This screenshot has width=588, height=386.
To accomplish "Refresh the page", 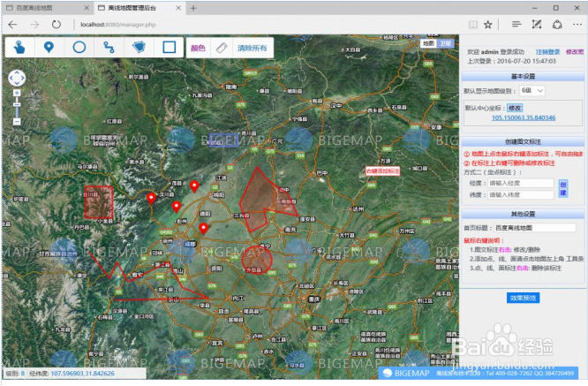I will pos(57,25).
